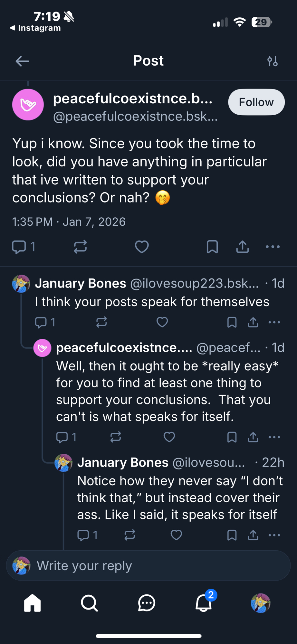Screen dimensions: 297x644
Task: Open the Chat messages tab
Action: [147, 603]
